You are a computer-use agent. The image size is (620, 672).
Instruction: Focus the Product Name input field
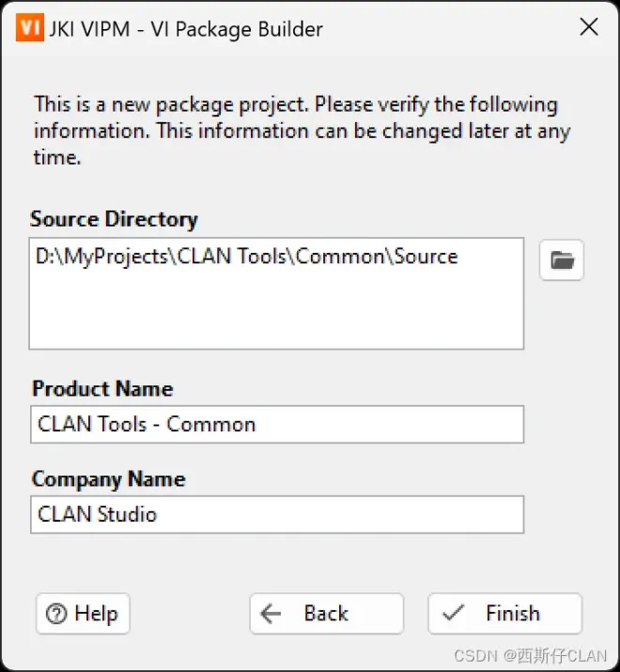[277, 424]
